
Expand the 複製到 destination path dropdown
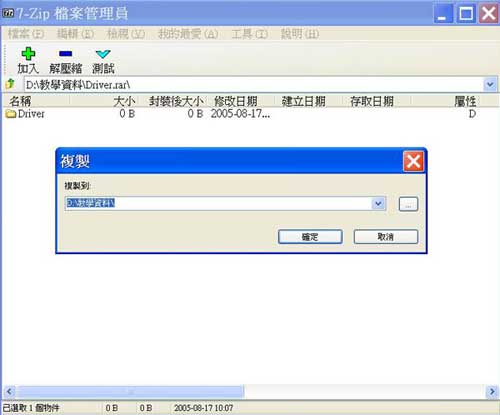click(378, 203)
